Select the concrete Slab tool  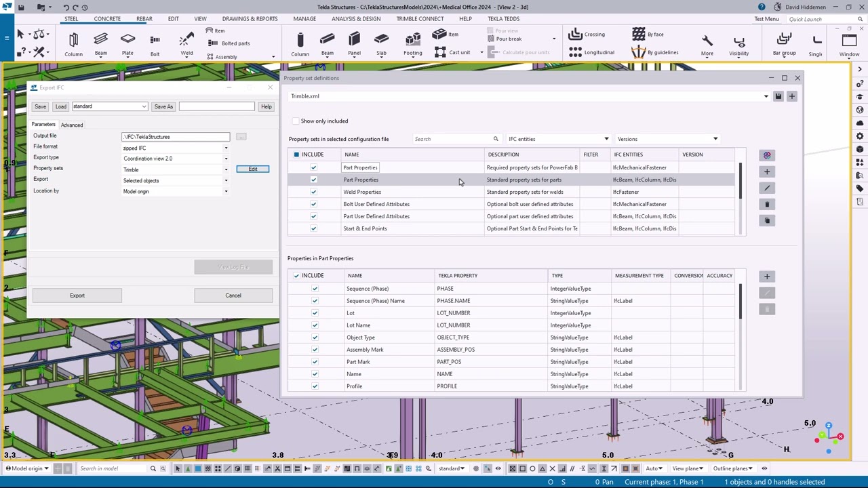pyautogui.click(x=381, y=45)
